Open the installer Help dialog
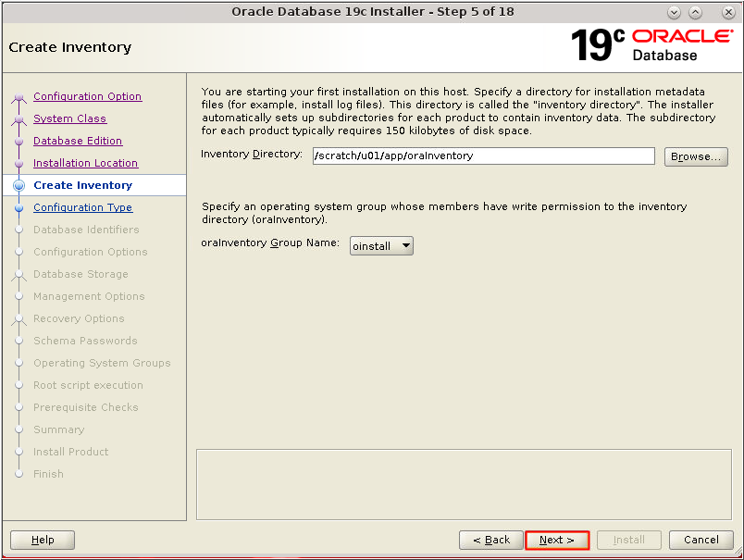The width and height of the screenshot is (744, 560). pyautogui.click(x=42, y=540)
